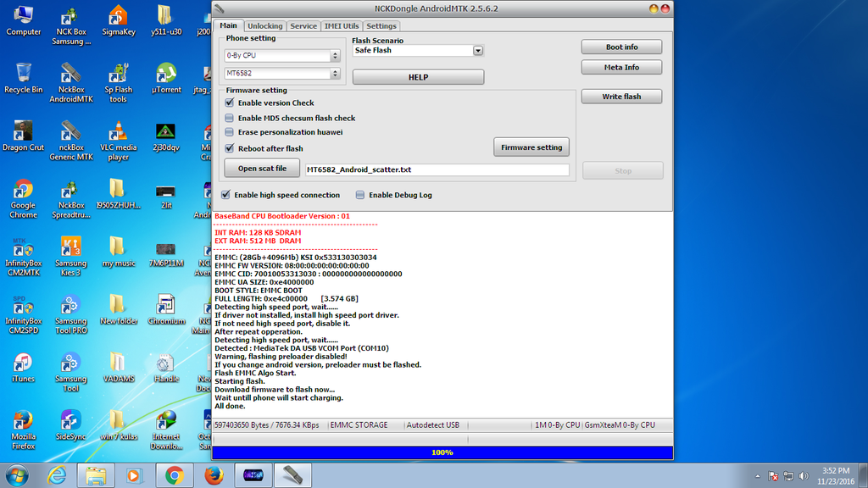Open the 0-By CPU selection dropdown

pyautogui.click(x=335, y=56)
